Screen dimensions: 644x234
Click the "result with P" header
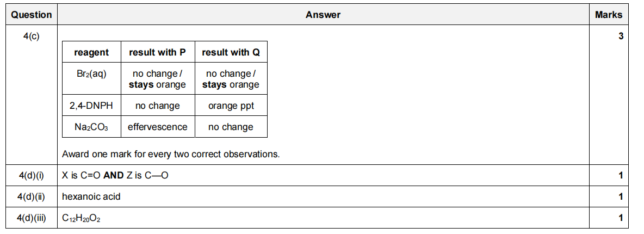[x=157, y=52]
